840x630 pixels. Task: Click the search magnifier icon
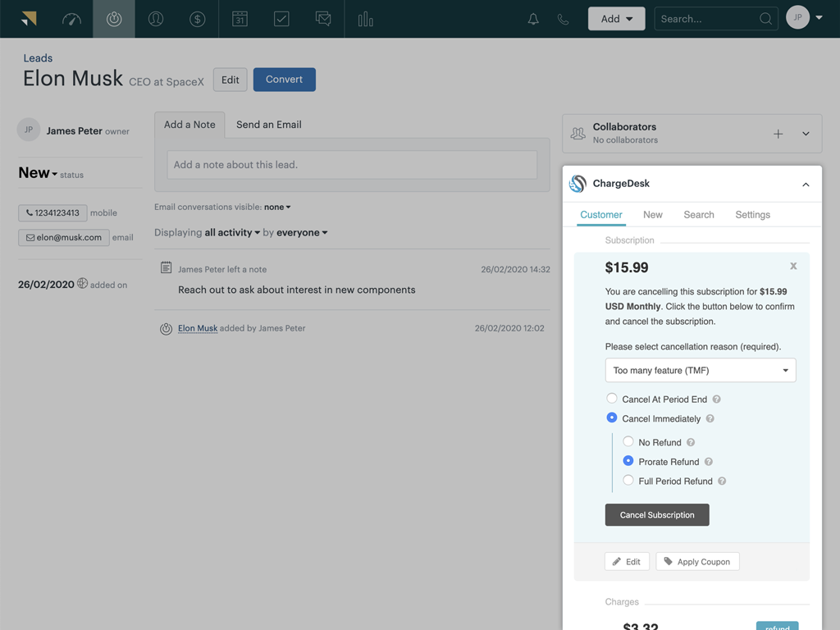765,19
